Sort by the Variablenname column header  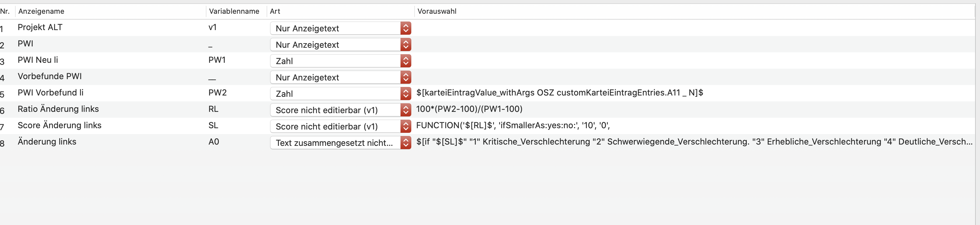pyautogui.click(x=234, y=11)
